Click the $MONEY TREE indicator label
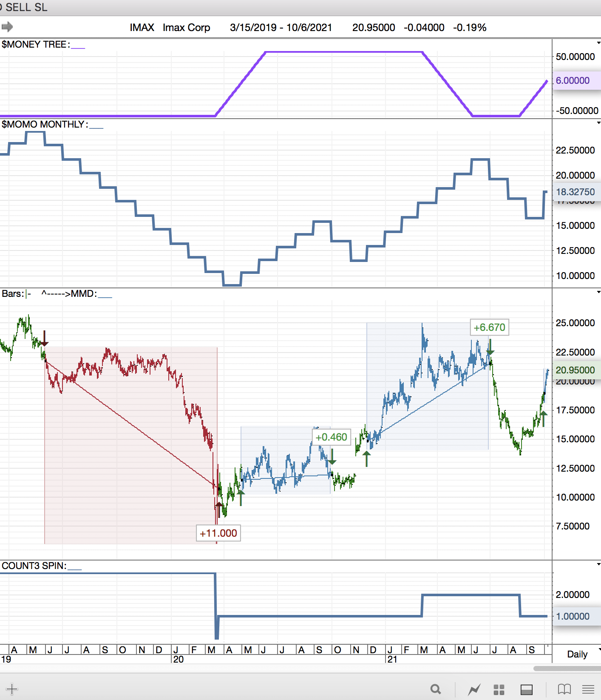The height and width of the screenshot is (700, 601). tap(36, 44)
